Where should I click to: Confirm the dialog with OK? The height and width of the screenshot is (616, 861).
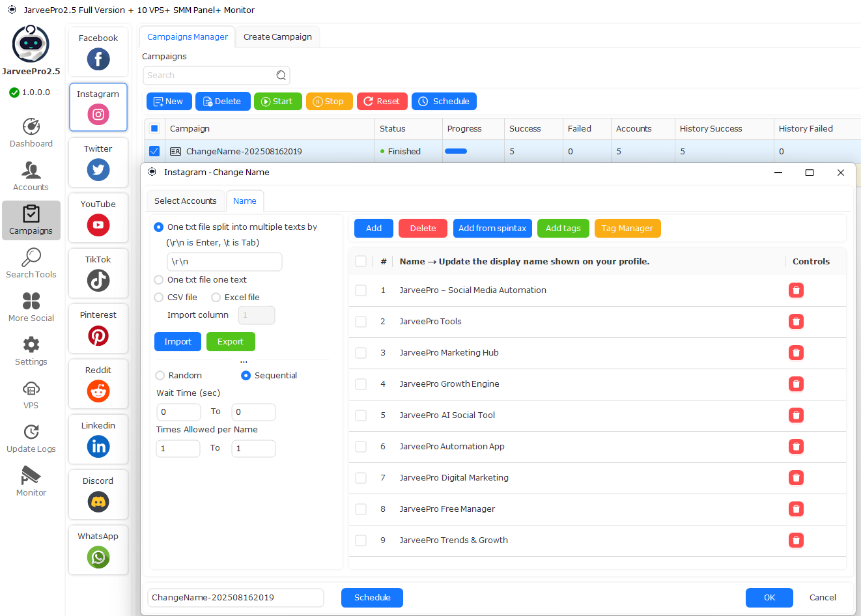click(x=769, y=598)
